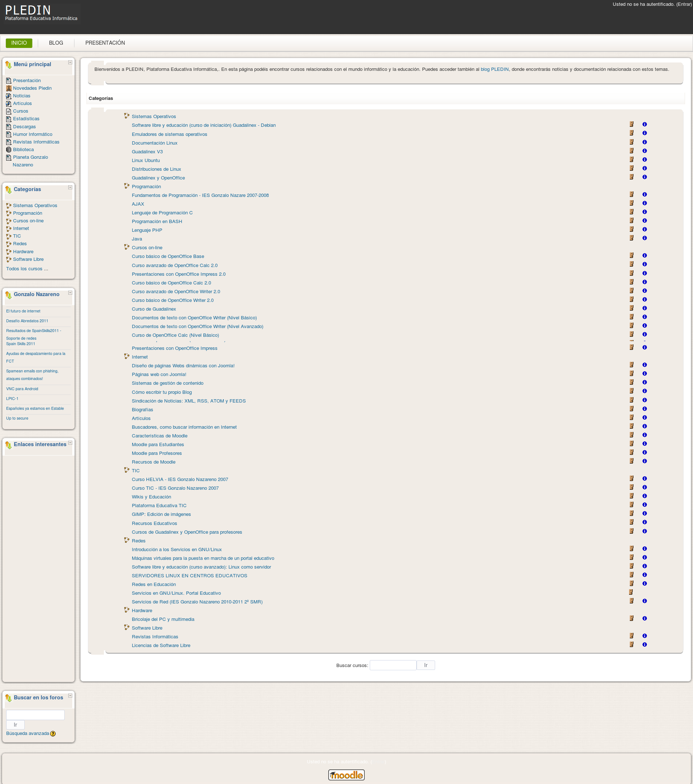The width and height of the screenshot is (693, 784).
Task: Open Todos los cursos link in sidebar
Action: (x=27, y=269)
